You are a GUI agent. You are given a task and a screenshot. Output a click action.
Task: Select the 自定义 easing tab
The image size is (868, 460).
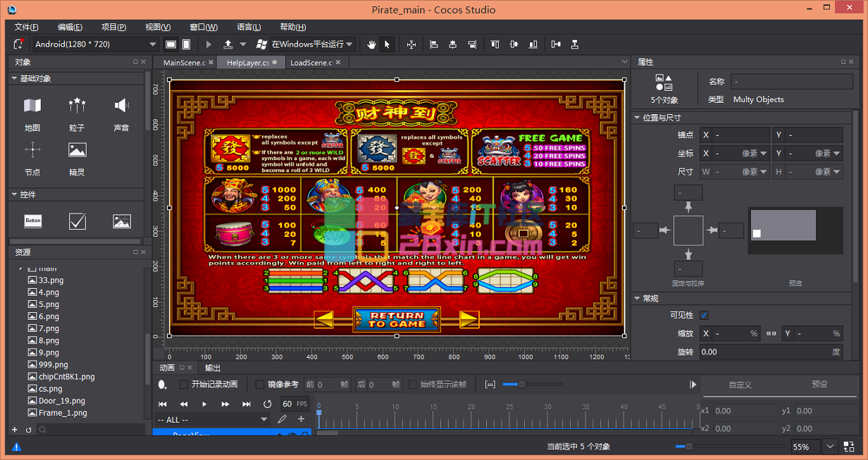740,385
